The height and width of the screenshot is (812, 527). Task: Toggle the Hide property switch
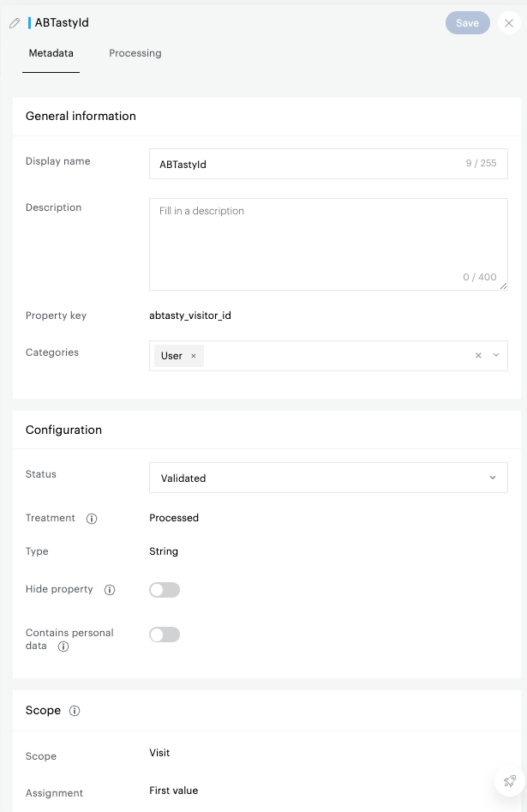pyautogui.click(x=165, y=590)
